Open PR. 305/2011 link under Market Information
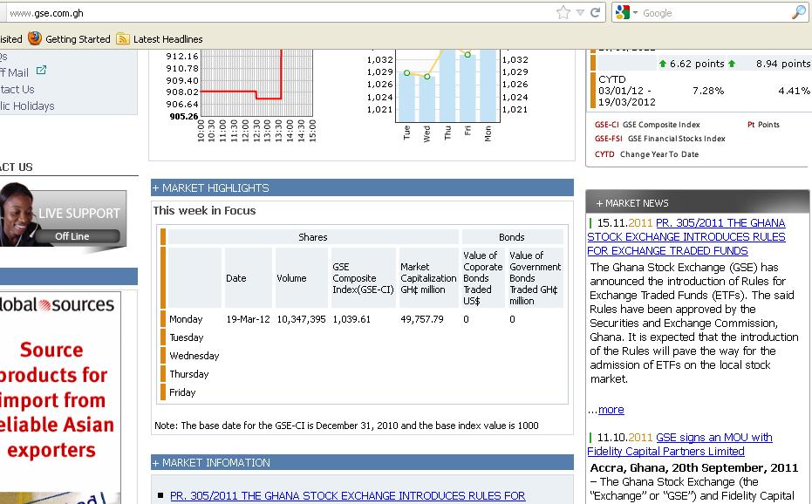812x504 pixels. point(347,495)
